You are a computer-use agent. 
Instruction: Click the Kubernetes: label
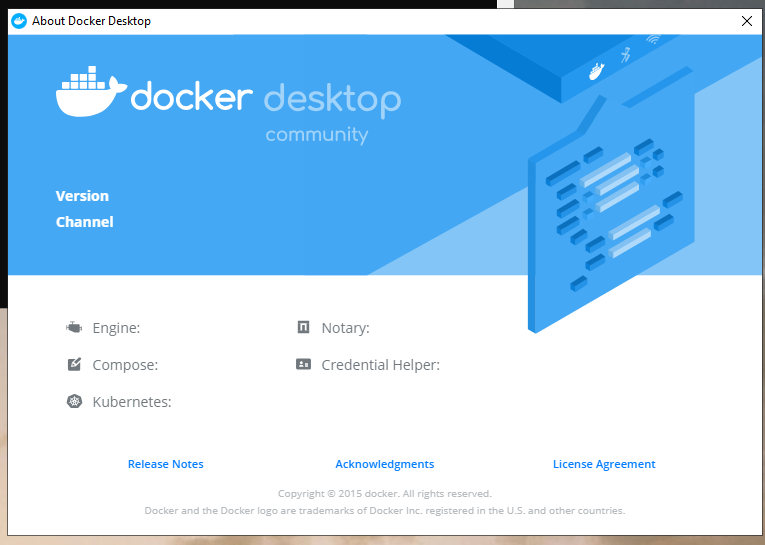[132, 402]
